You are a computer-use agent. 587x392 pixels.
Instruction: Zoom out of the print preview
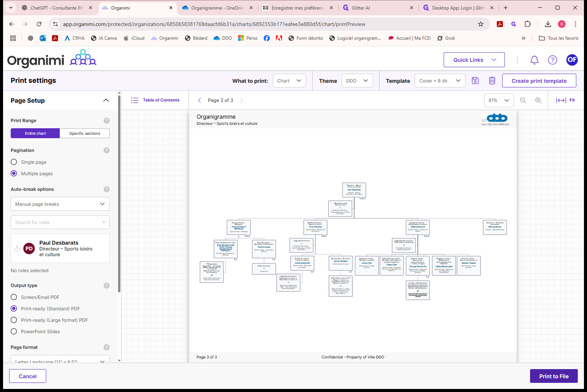coord(523,100)
